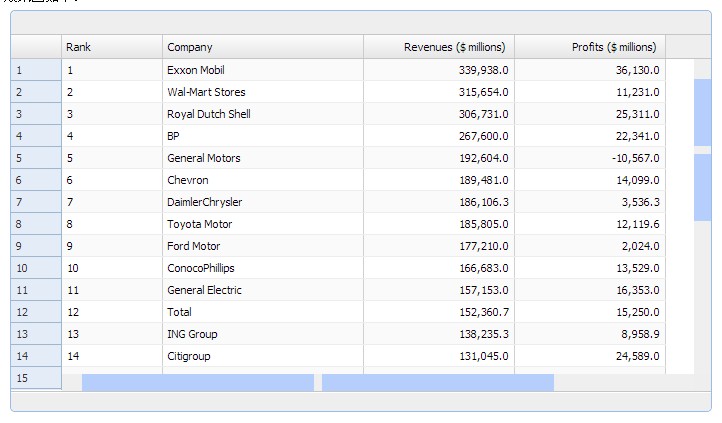Select the Revenues ($ millions) column header

(x=438, y=47)
